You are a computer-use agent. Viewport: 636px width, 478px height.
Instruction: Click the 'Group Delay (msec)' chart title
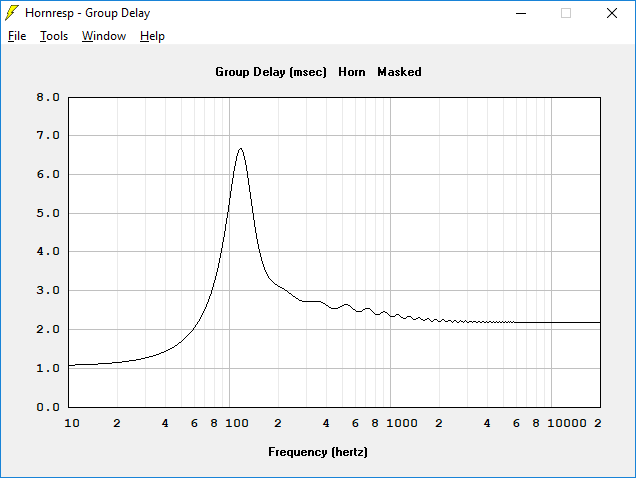click(x=271, y=72)
